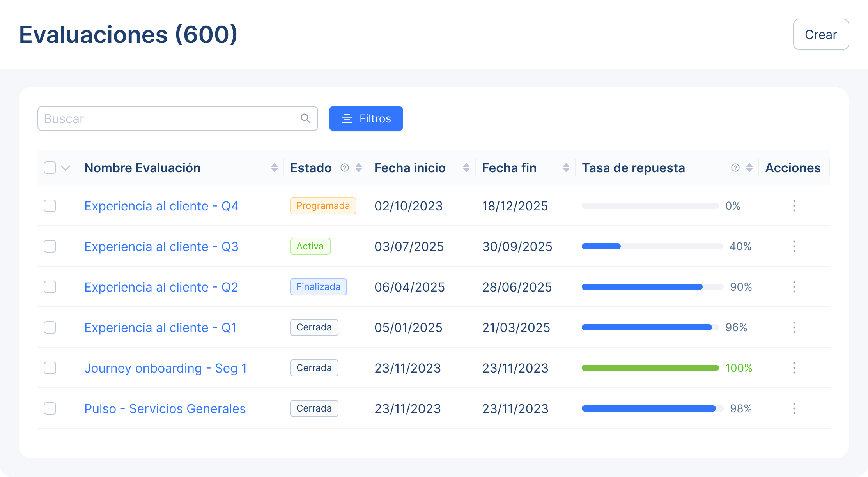Click the Crear button
Screen dimensions: 868x477
[821, 34]
